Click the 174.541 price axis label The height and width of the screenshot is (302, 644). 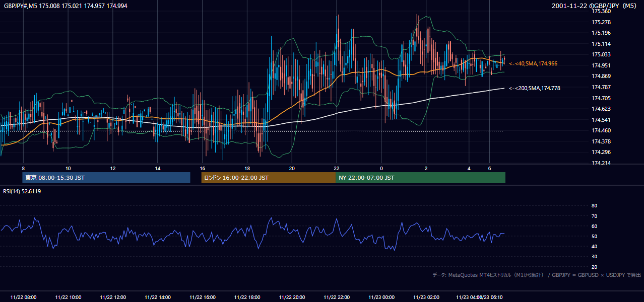click(x=601, y=120)
